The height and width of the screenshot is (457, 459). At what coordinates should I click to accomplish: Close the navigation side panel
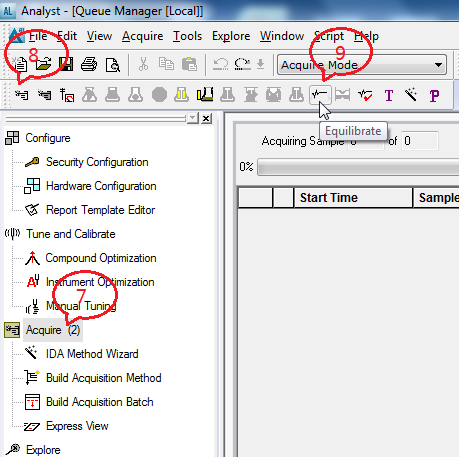pos(207,118)
